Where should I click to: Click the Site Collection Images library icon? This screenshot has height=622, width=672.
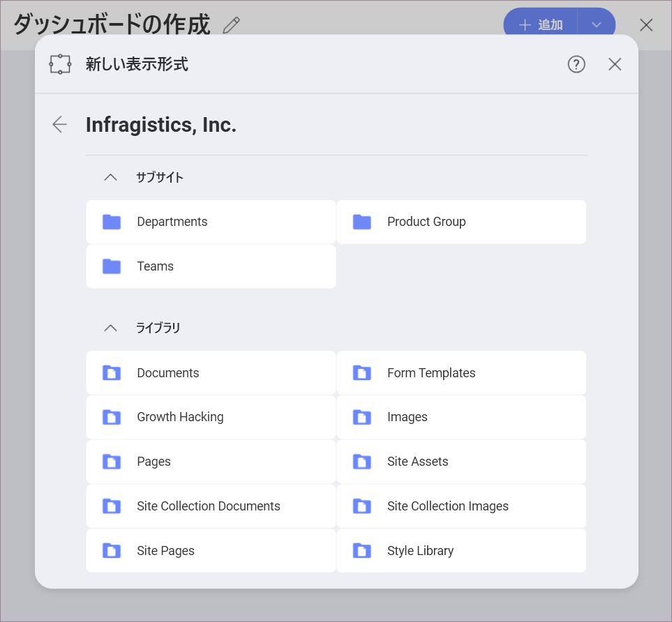pyautogui.click(x=361, y=506)
